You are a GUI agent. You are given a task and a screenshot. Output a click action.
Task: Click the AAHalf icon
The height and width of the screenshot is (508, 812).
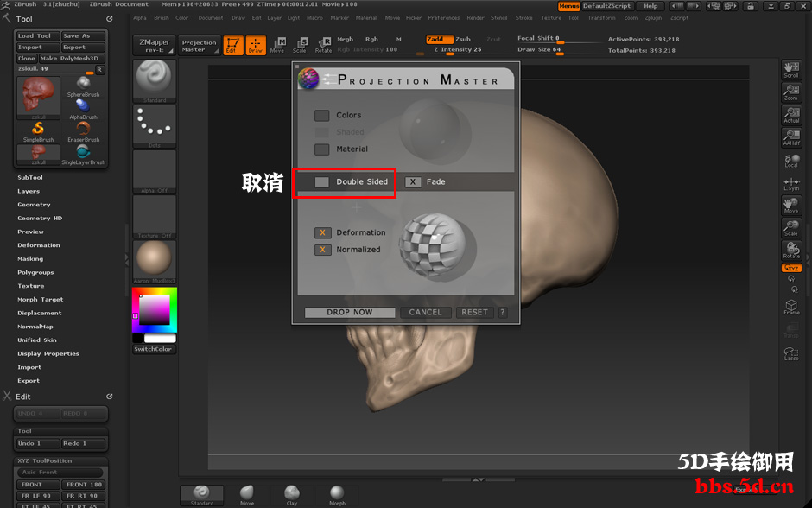point(791,137)
